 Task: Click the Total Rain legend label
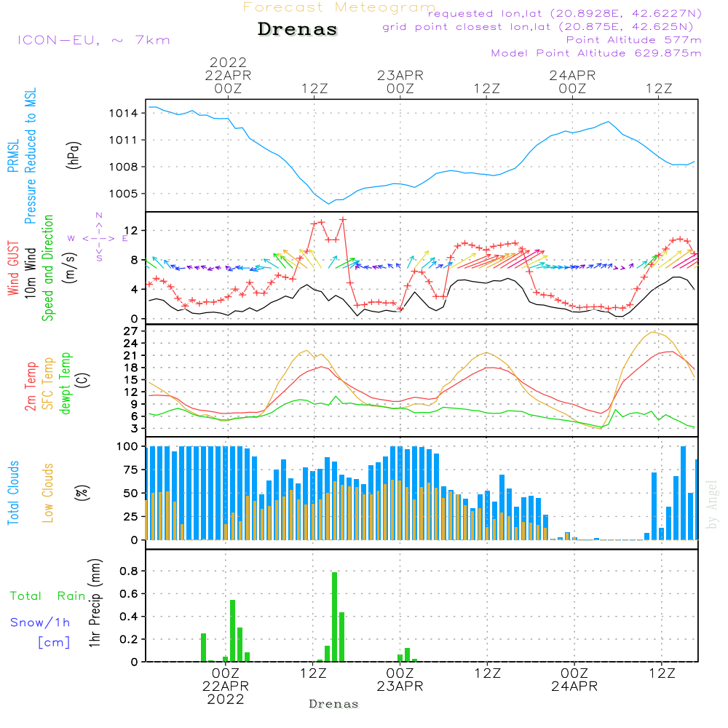pyautogui.click(x=48, y=596)
